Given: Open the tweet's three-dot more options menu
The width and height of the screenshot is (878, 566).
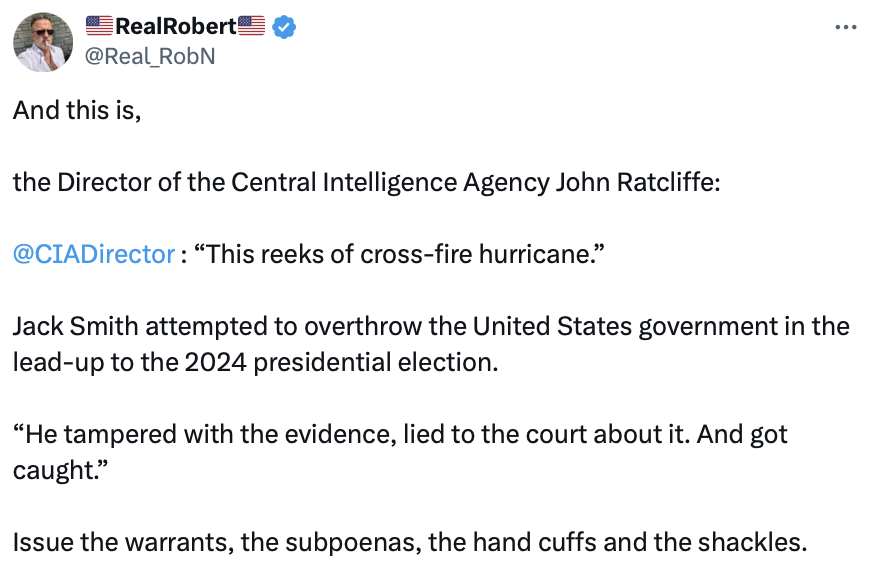Looking at the screenshot, I should [x=846, y=27].
